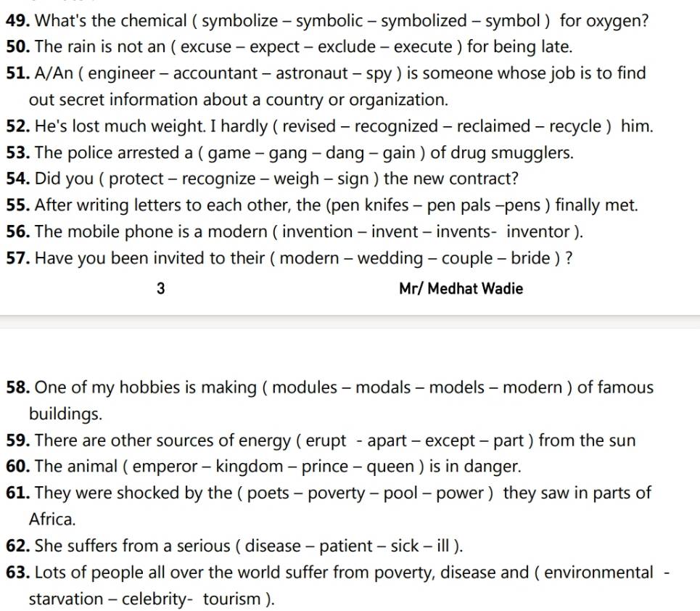Click the word 'symbol' in question 49
This screenshot has width=700, height=611.
pyautogui.click(x=513, y=21)
